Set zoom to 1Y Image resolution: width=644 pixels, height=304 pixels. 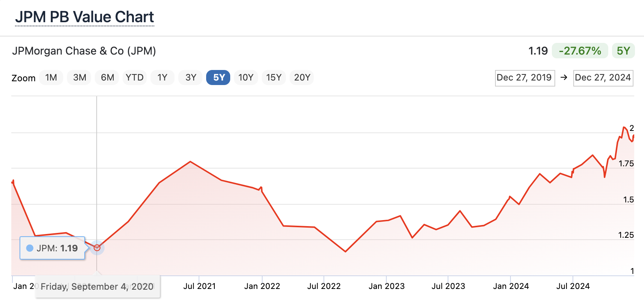pyautogui.click(x=162, y=78)
